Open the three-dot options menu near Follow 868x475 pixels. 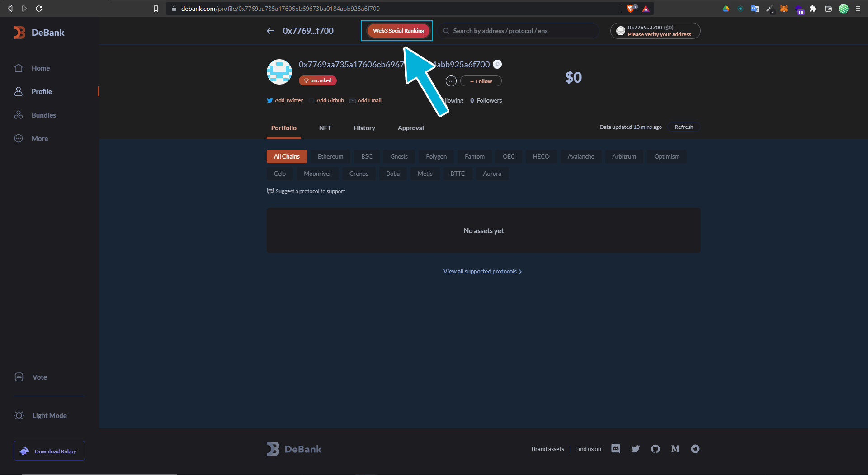tap(451, 81)
